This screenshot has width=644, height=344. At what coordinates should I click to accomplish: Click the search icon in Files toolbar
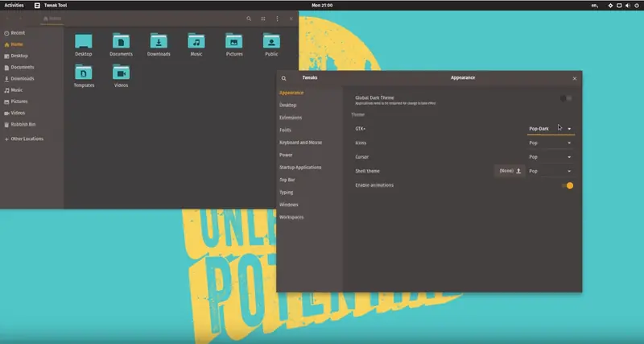click(x=249, y=19)
